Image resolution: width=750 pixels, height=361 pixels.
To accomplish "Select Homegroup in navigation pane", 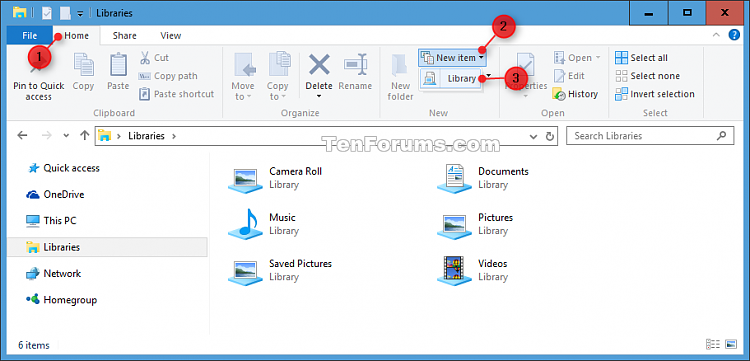I will [x=62, y=300].
